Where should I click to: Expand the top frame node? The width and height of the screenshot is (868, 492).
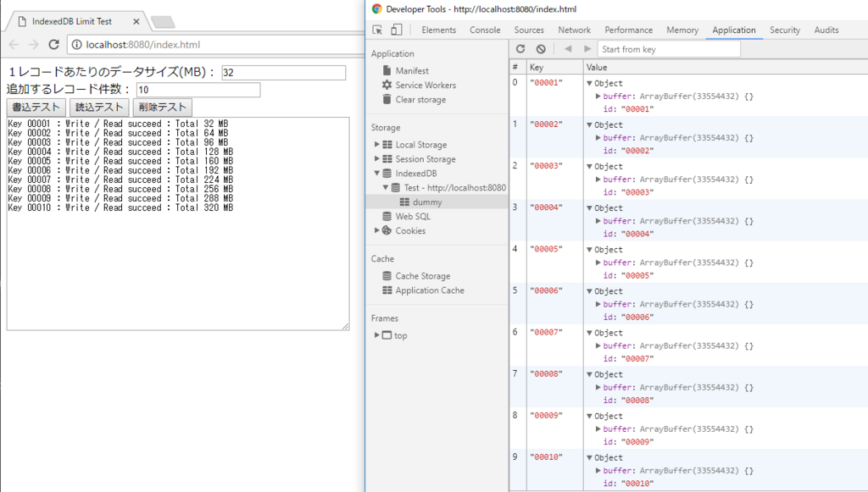coord(376,335)
